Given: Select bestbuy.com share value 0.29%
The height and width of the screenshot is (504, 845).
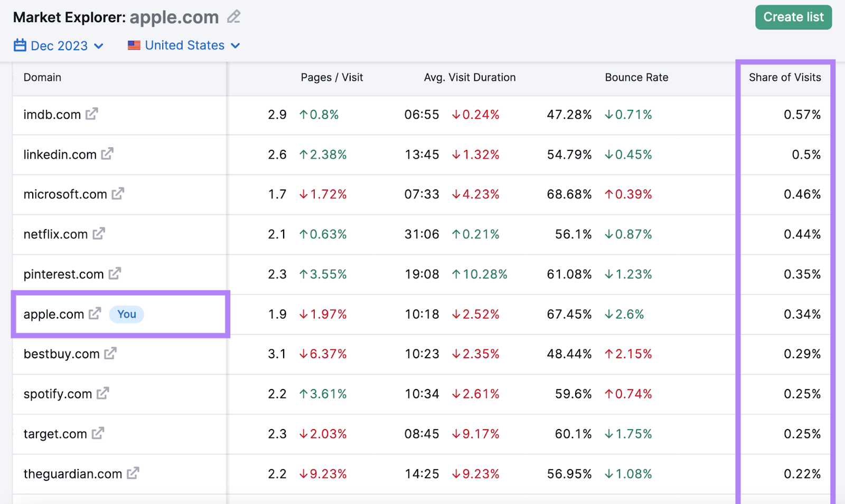Looking at the screenshot, I should pyautogui.click(x=802, y=354).
